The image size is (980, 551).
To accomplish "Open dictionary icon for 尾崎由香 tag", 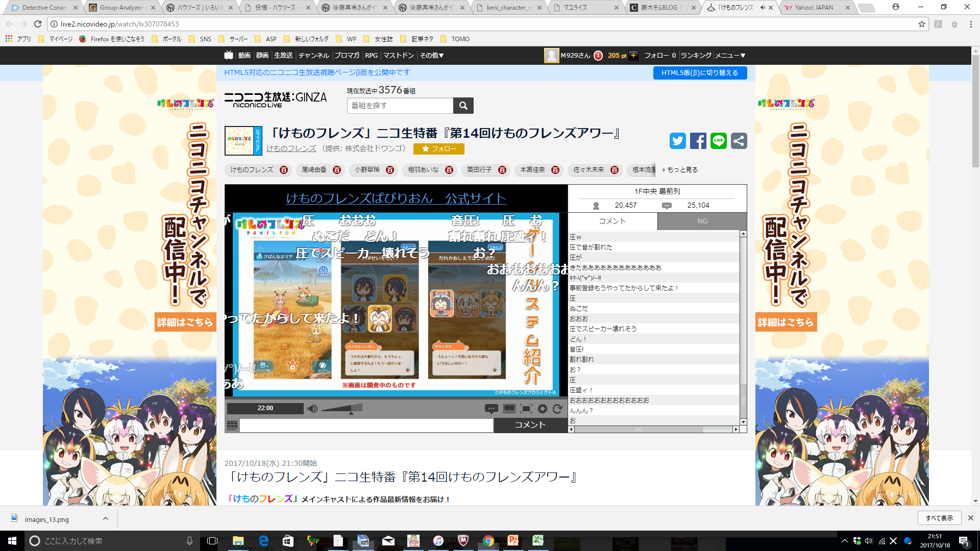I will [337, 170].
